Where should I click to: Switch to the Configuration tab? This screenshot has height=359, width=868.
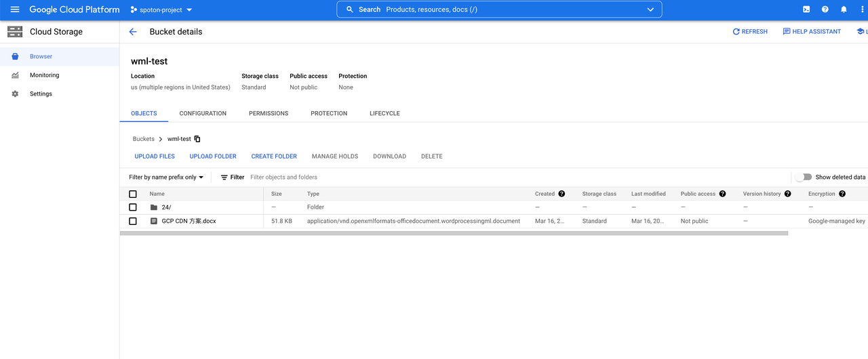203,114
